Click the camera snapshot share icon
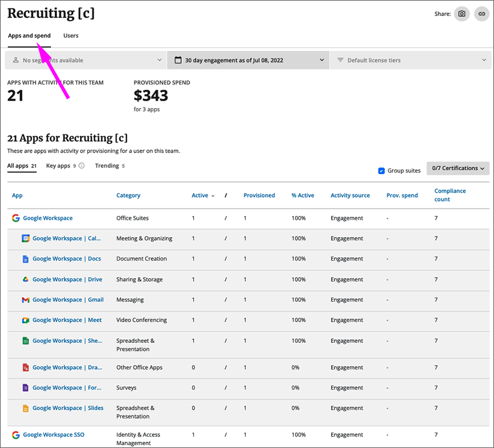 461,14
